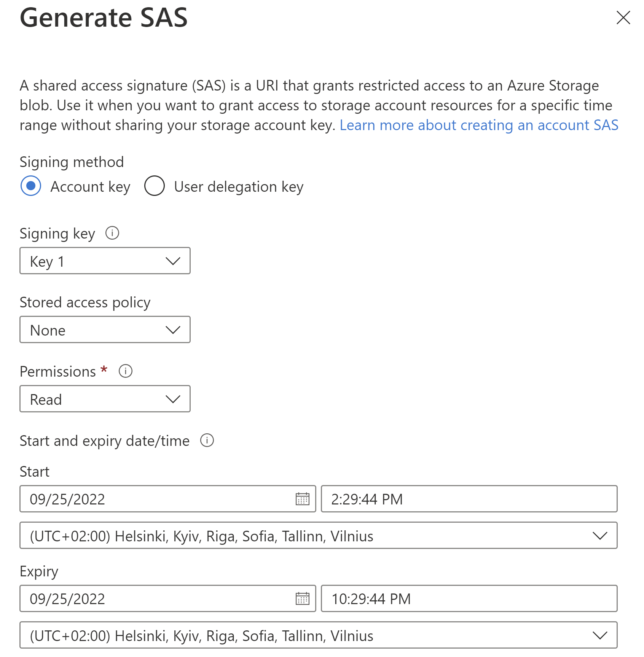The height and width of the screenshot is (657, 644).
Task: Click the Account key label text
Action: pos(91,187)
